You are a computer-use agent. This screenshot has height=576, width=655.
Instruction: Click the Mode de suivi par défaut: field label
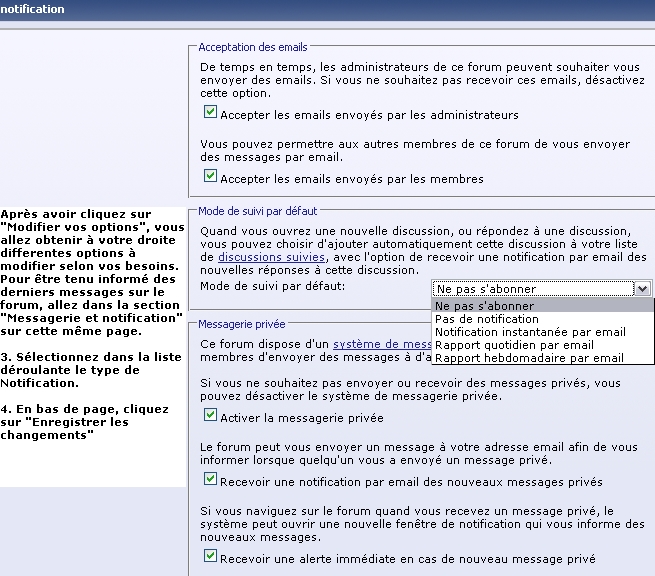pyautogui.click(x=272, y=287)
